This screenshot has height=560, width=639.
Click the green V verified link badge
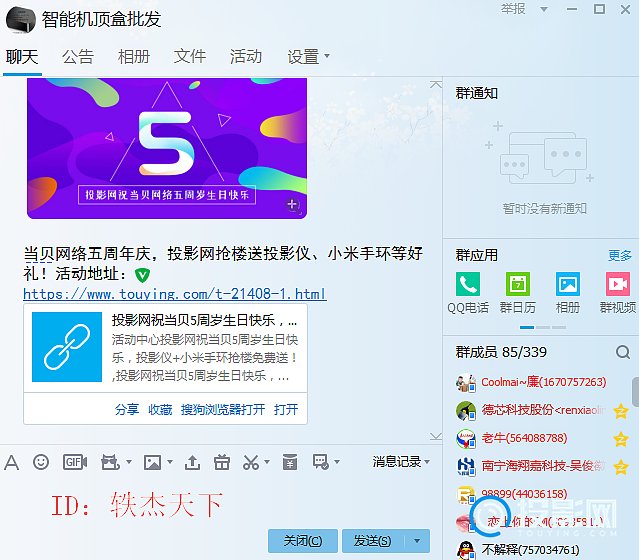click(142, 275)
